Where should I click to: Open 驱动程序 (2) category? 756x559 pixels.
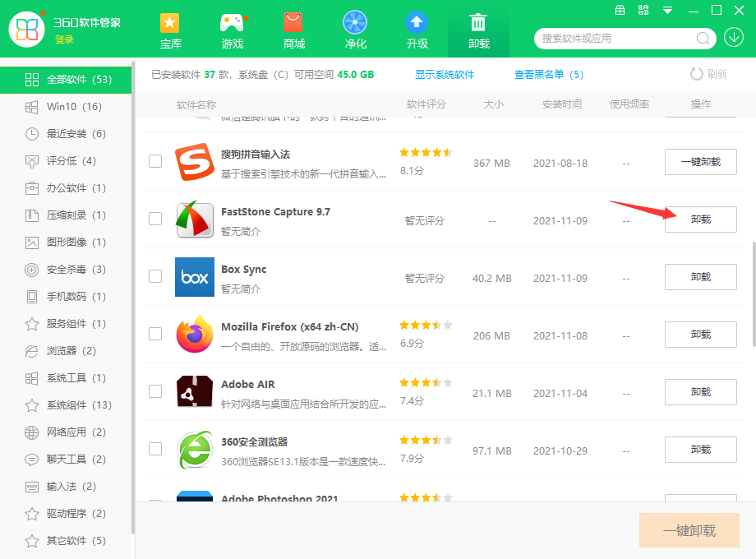66,514
